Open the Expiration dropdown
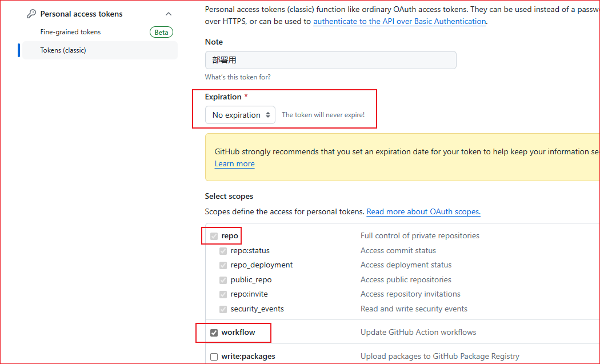 tap(240, 115)
